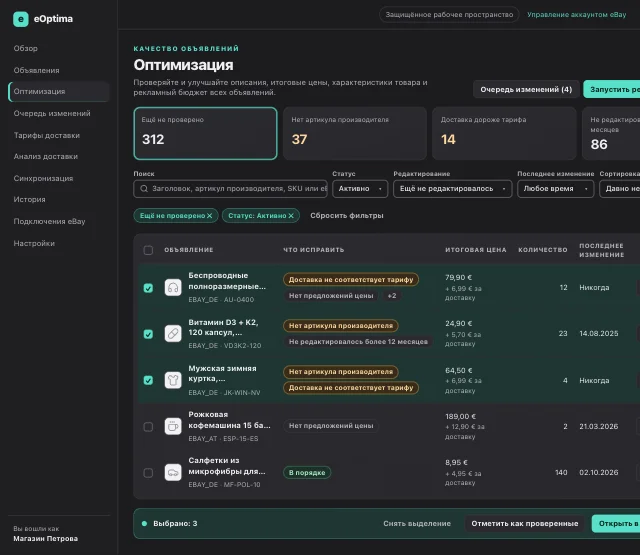The height and width of the screenshot is (555, 640).
Task: Click the headphones thumbnail icon
Action: 173,288
